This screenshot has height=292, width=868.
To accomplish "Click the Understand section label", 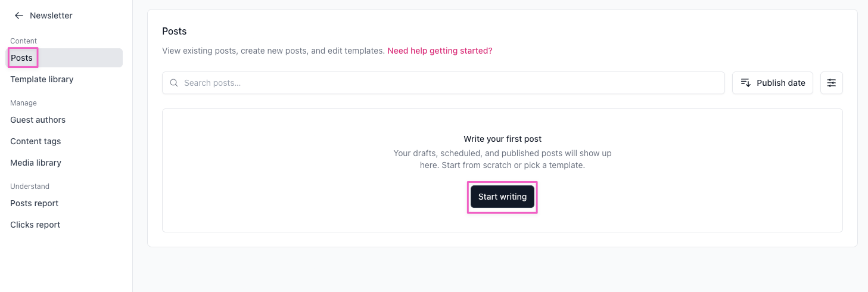I will coord(30,187).
